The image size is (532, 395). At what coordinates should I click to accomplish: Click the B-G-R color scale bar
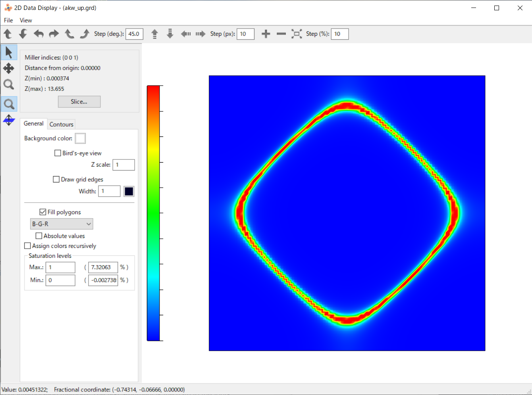pos(153,213)
